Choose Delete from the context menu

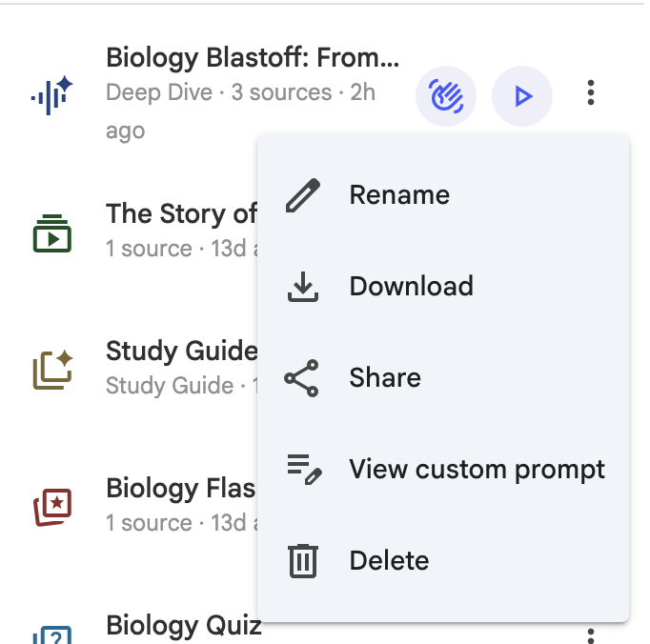click(x=389, y=561)
